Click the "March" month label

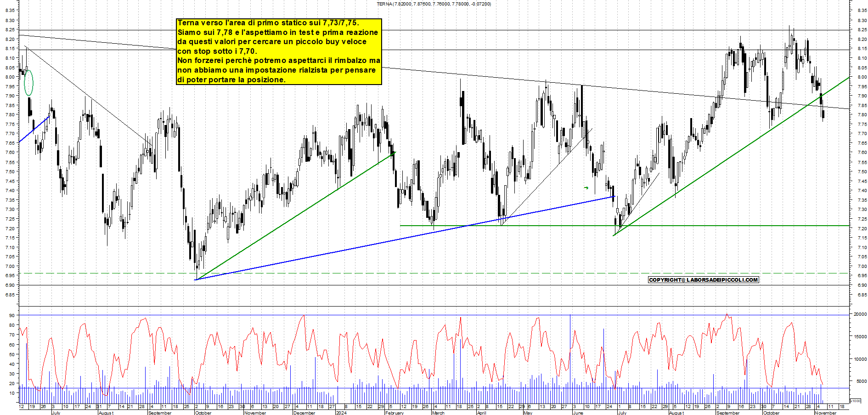[438, 413]
